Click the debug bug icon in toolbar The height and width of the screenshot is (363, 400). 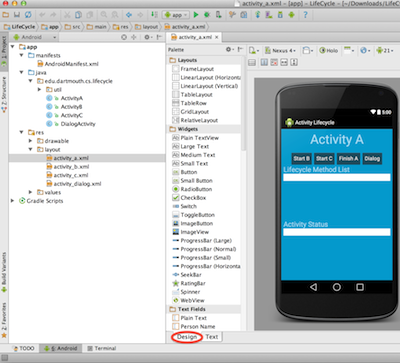tap(207, 15)
